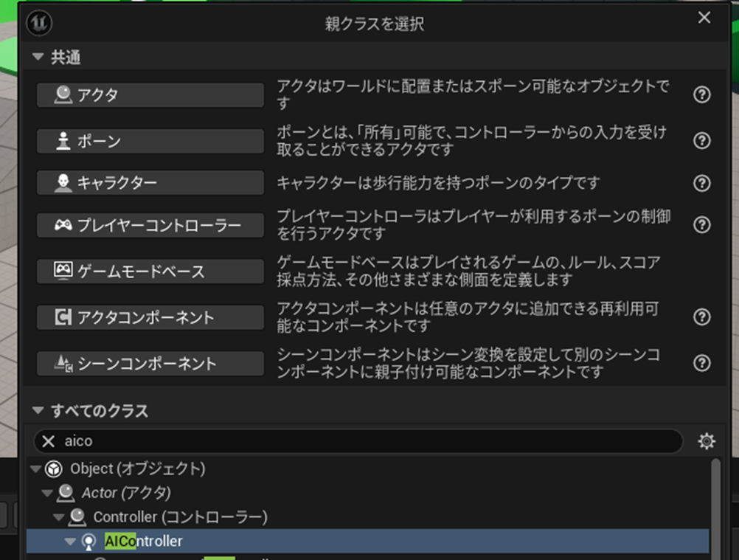Click the class search input field

(369, 441)
